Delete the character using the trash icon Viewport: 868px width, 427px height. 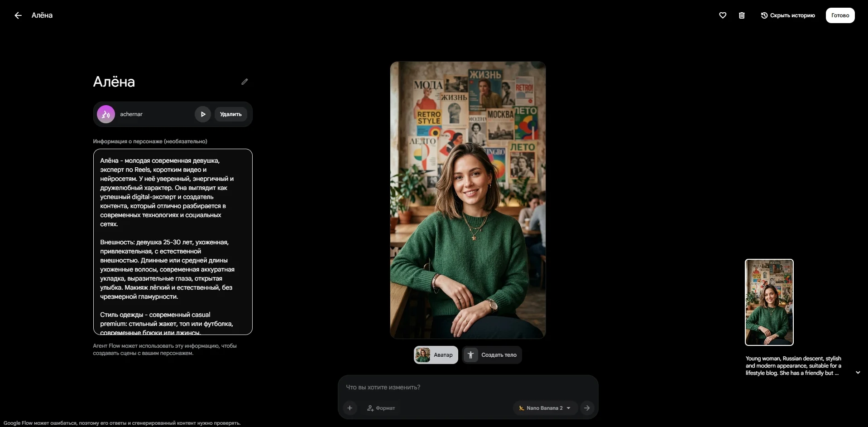[742, 15]
